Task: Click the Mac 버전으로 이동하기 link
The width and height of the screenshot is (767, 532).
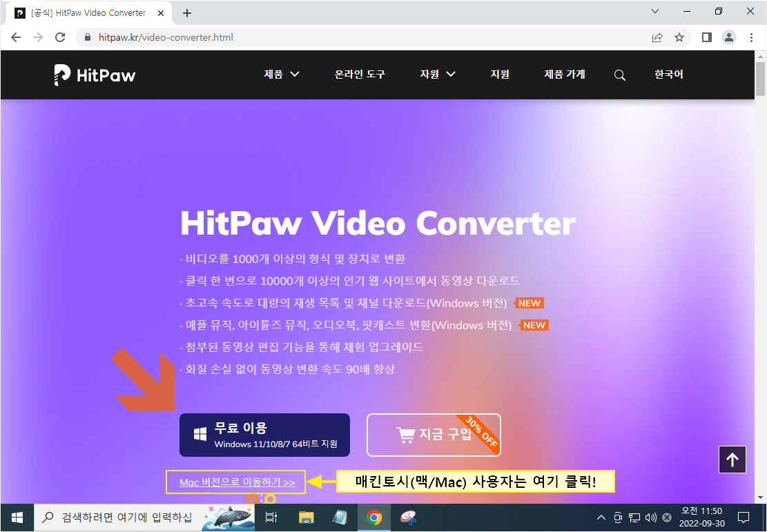Action: (237, 482)
